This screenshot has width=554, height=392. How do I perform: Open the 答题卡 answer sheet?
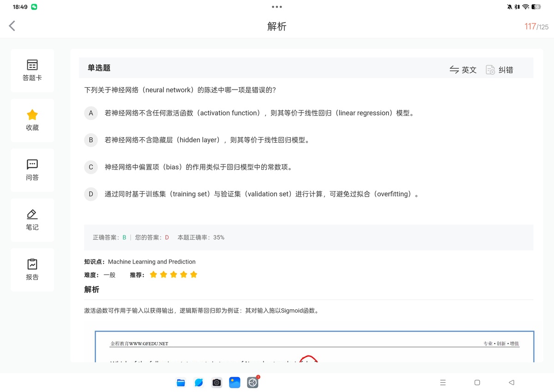pyautogui.click(x=32, y=70)
